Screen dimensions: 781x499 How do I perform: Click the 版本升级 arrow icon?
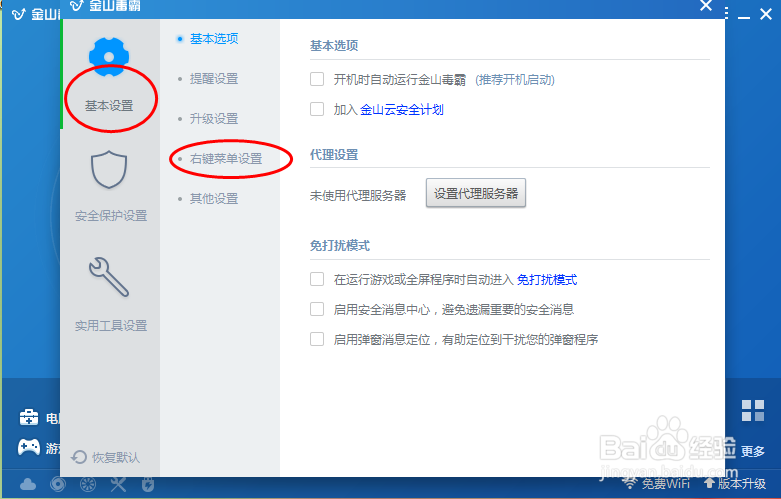[x=709, y=483]
